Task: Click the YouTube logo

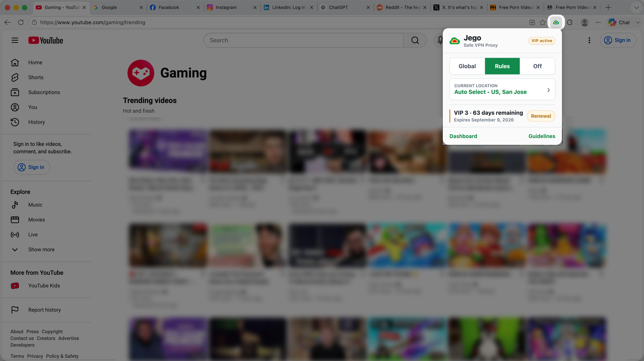Action: point(45,40)
